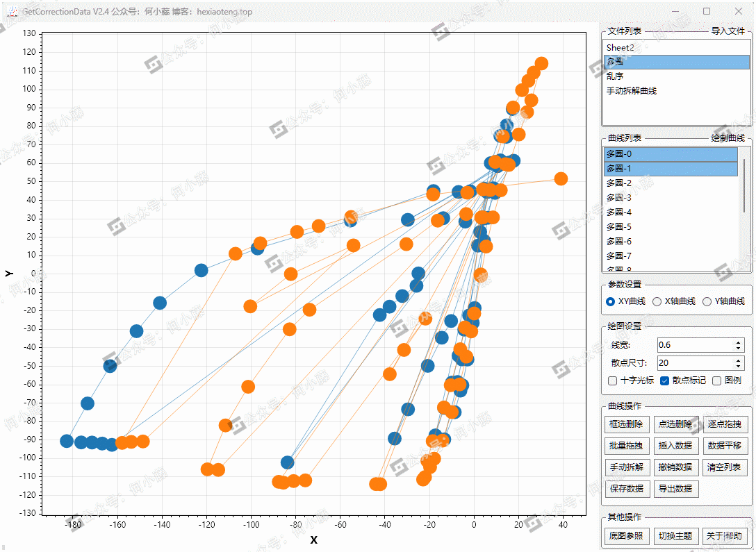Increase 线宽 with the up arrow
The width and height of the screenshot is (756, 552).
pos(739,342)
